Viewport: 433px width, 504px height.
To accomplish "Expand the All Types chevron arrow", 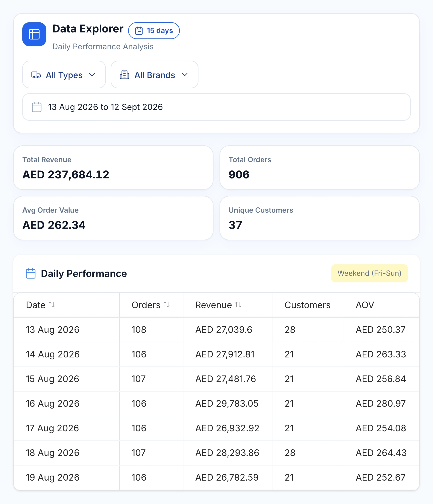I will point(92,75).
